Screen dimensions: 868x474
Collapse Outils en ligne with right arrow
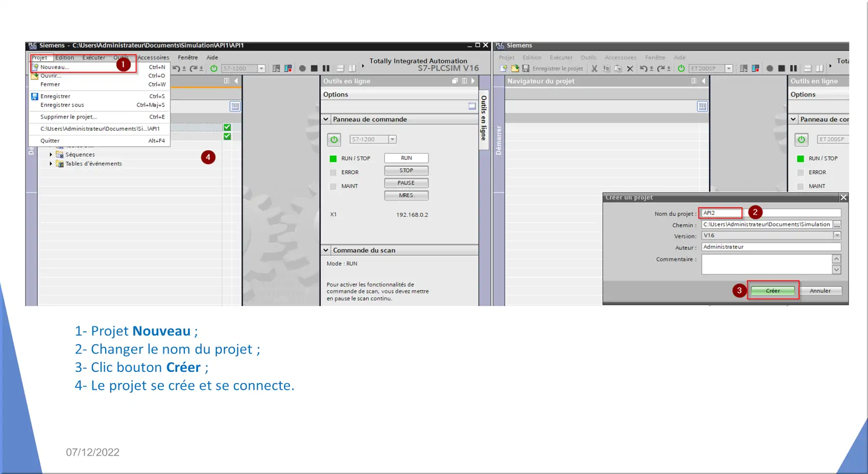(473, 81)
